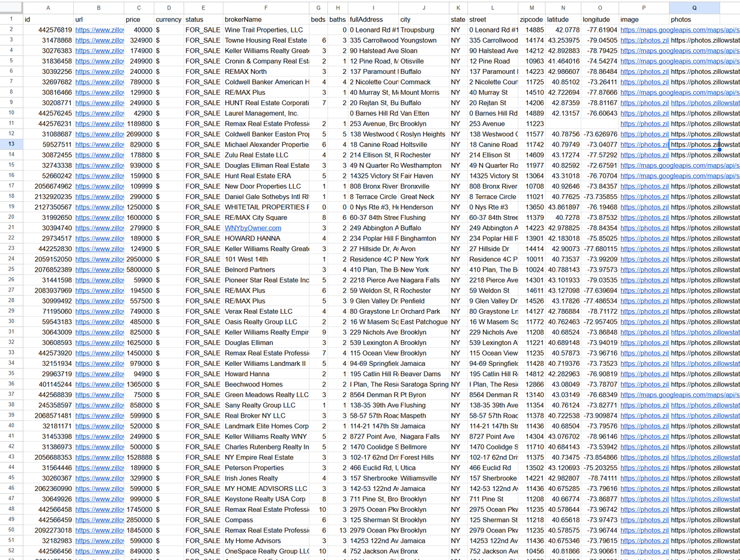
Task: Select the Beaver Dams city cell
Action: point(423,374)
